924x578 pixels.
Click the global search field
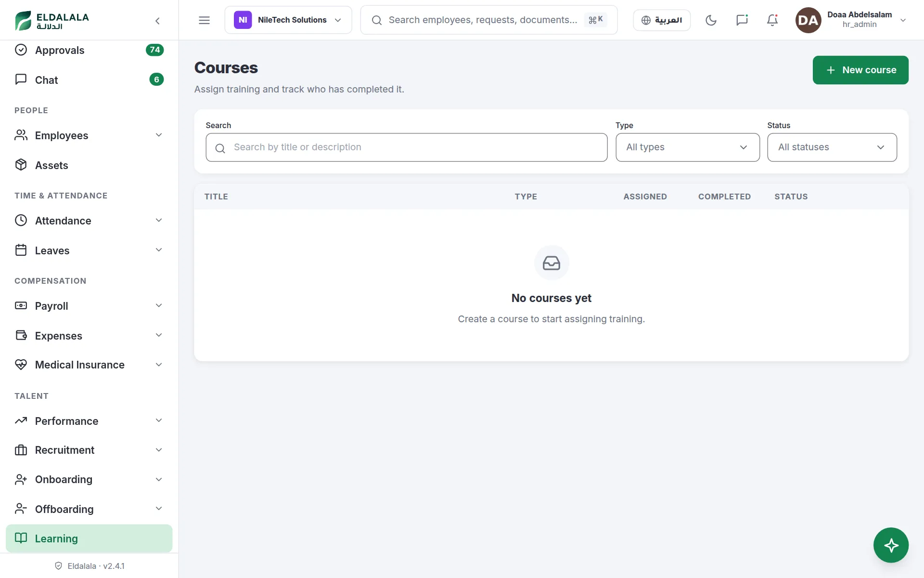click(x=489, y=20)
